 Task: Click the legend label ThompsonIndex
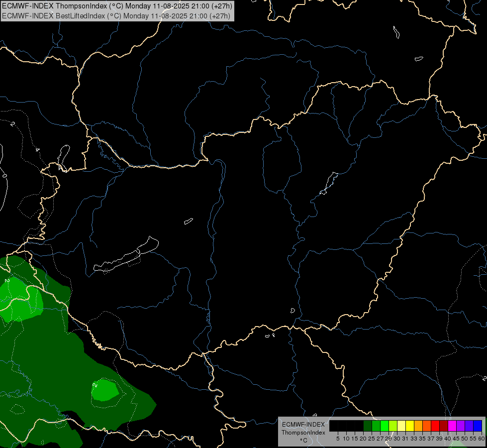(x=303, y=433)
